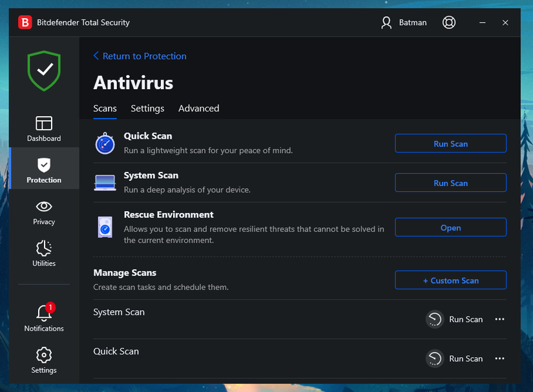Open the Privacy eye icon
The height and width of the screenshot is (392, 533).
(x=44, y=207)
